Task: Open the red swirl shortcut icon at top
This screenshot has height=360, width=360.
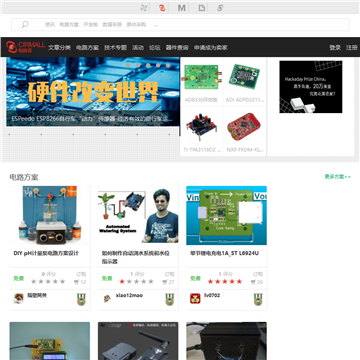Action: coord(162,8)
